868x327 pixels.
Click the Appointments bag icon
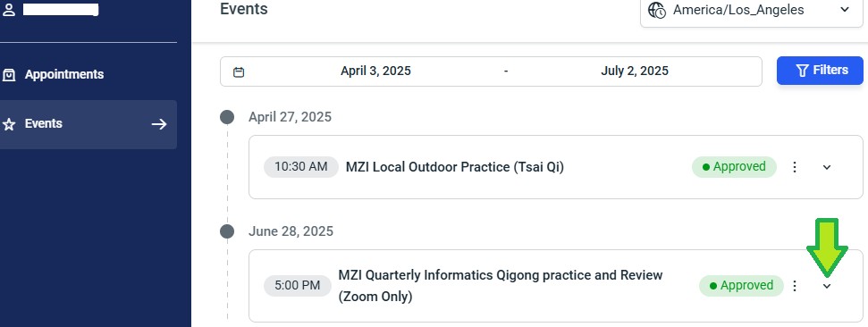pyautogui.click(x=9, y=75)
